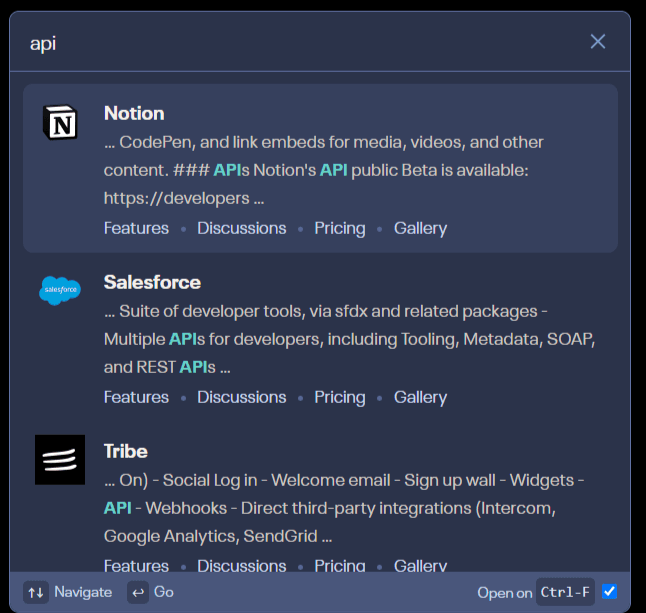646x613 pixels.
Task: Click inside the search field containing "api"
Action: click(300, 43)
